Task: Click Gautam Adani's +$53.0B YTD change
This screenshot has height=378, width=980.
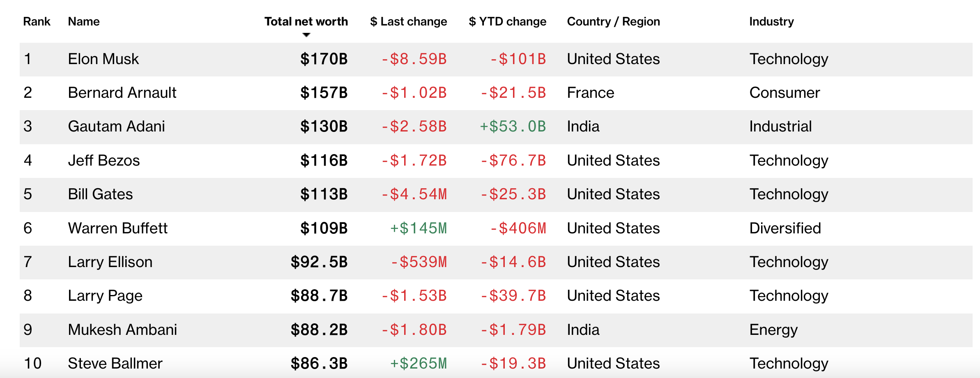Action: 513,127
